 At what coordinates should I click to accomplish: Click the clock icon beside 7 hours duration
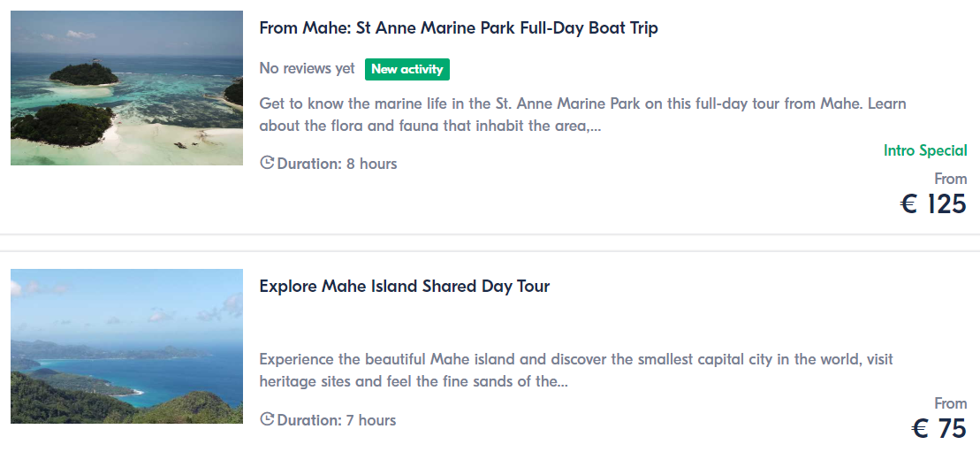tap(267, 419)
